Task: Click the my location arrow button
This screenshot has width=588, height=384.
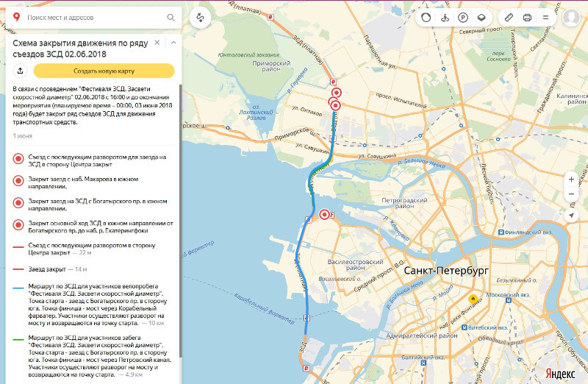Action: [x=571, y=215]
